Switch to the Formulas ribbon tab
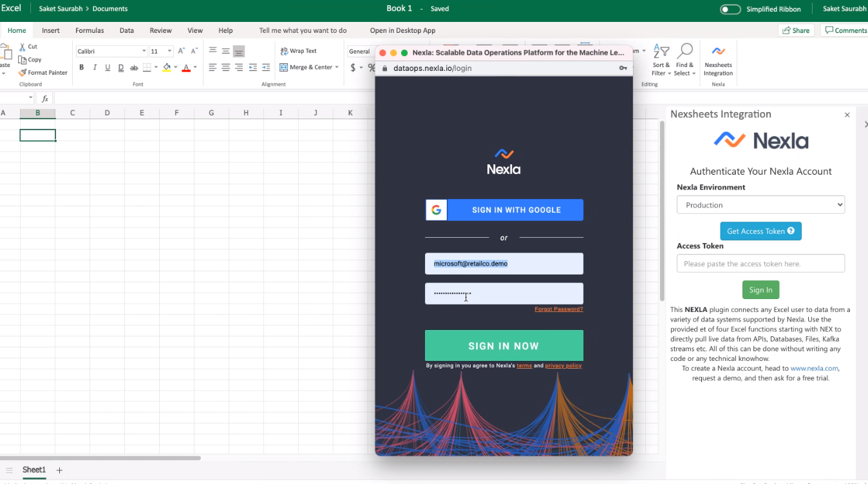This screenshot has width=868, height=484. click(x=90, y=30)
